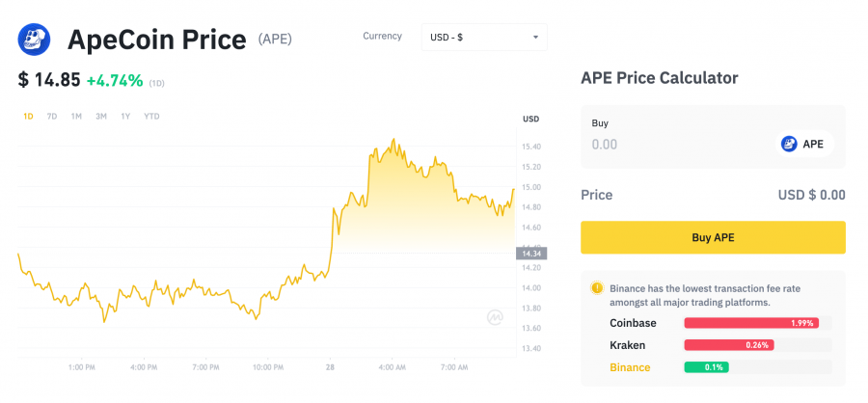
Task: Click the Buy APE button
Action: 713,237
